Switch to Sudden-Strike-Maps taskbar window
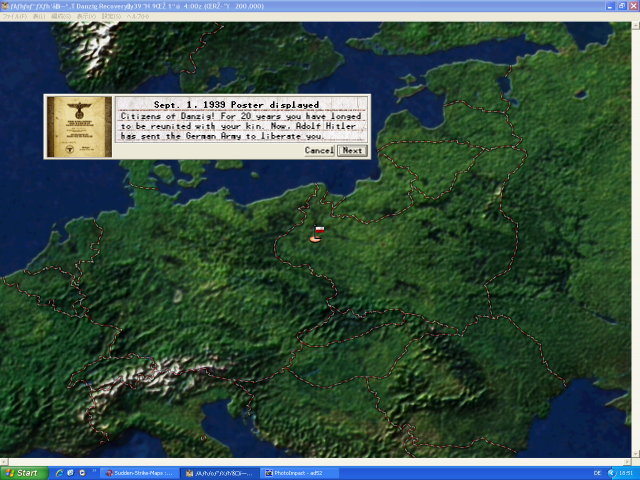This screenshot has width=640, height=480. [x=139, y=473]
